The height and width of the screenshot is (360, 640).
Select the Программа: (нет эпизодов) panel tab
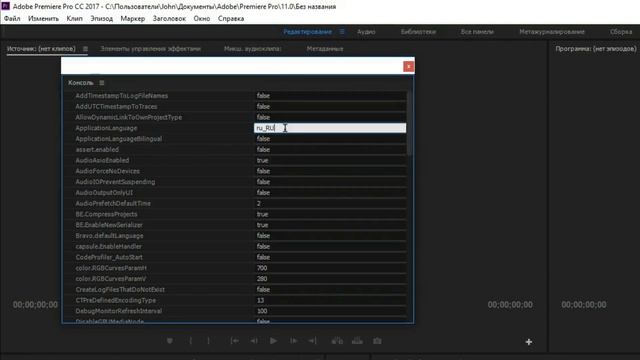(x=596, y=49)
